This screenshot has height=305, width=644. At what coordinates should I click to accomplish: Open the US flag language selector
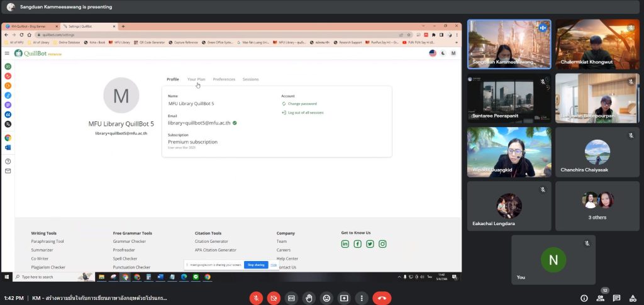433,53
